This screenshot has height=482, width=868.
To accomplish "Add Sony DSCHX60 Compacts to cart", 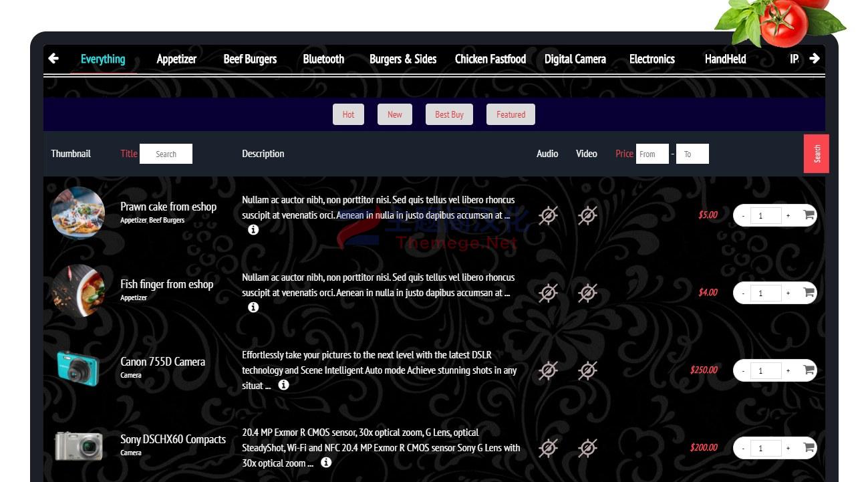I will 809,448.
